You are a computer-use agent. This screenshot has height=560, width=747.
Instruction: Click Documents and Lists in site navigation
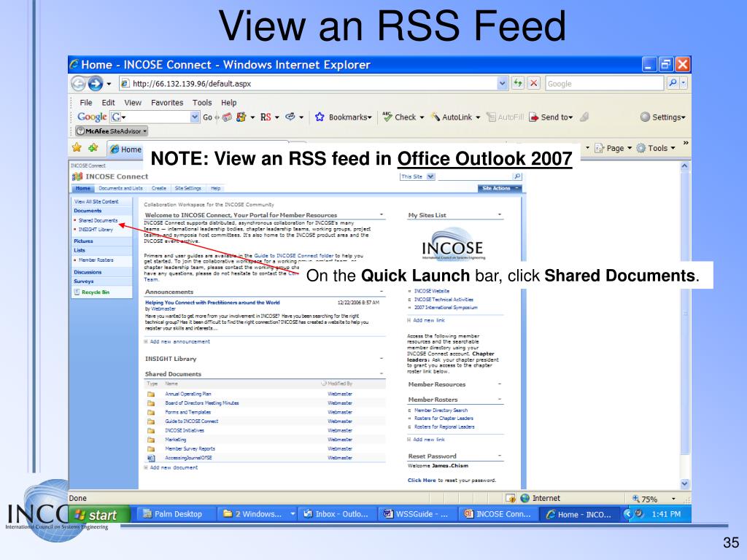tap(120, 189)
